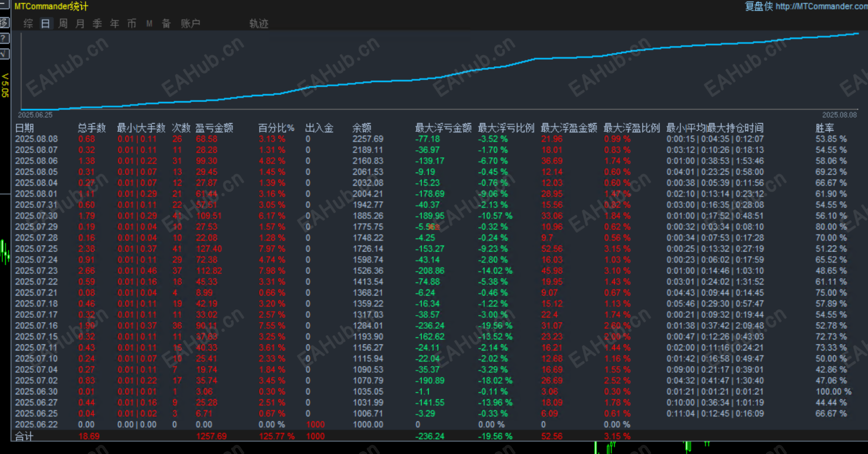Open the http://MTCommander.com link
The height and width of the screenshot is (454, 868).
pyautogui.click(x=821, y=7)
